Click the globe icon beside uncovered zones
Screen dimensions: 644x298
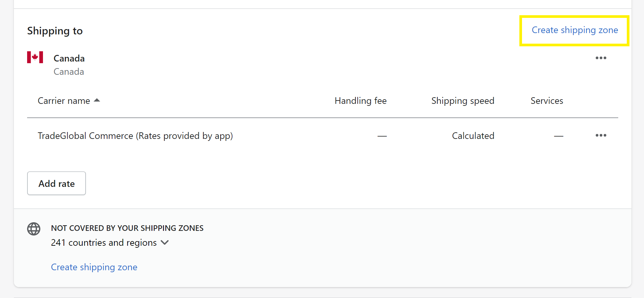click(34, 229)
